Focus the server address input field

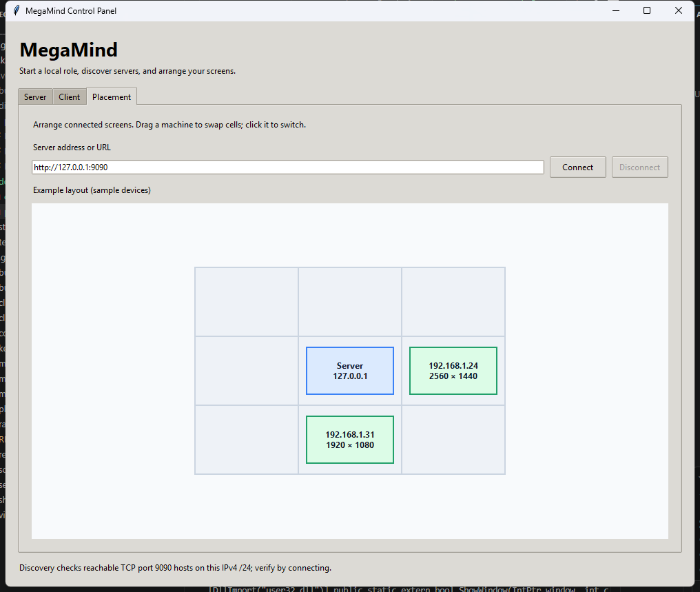pyautogui.click(x=288, y=167)
